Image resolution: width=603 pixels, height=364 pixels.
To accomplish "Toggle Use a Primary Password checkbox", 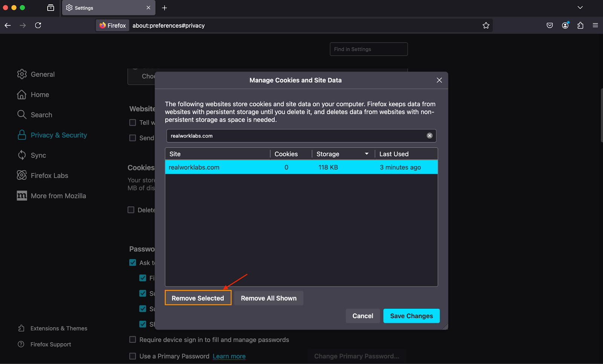I will [133, 356].
